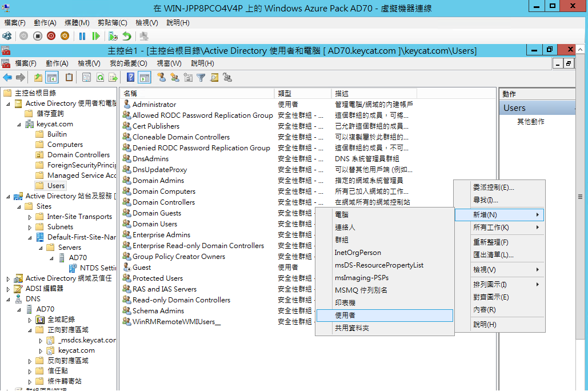Image resolution: width=588 pixels, height=391 pixels.
Task: Click 委派控制(E)... in context menu
Action: [x=499, y=187]
